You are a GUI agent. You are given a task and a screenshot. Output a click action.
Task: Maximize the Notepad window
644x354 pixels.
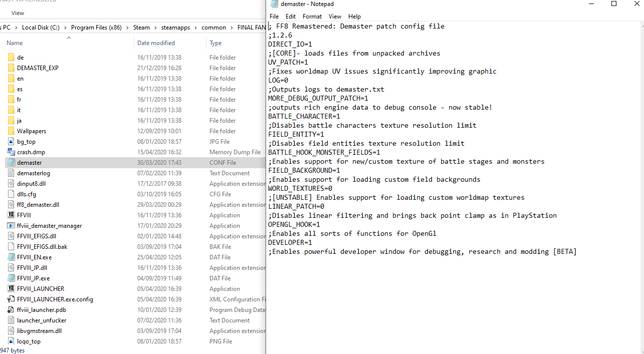click(614, 4)
